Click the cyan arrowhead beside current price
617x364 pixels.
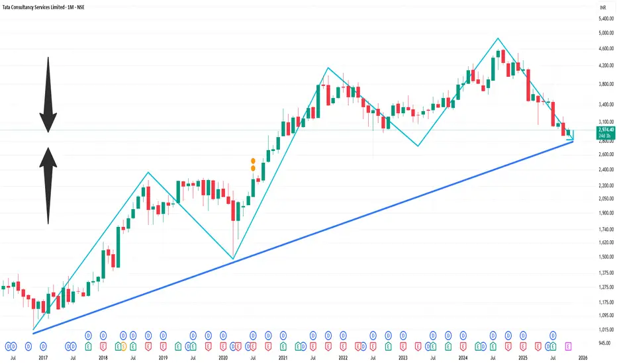(x=572, y=137)
